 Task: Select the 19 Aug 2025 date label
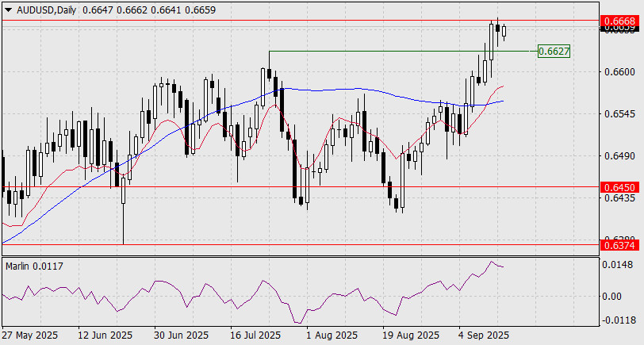pyautogui.click(x=409, y=335)
